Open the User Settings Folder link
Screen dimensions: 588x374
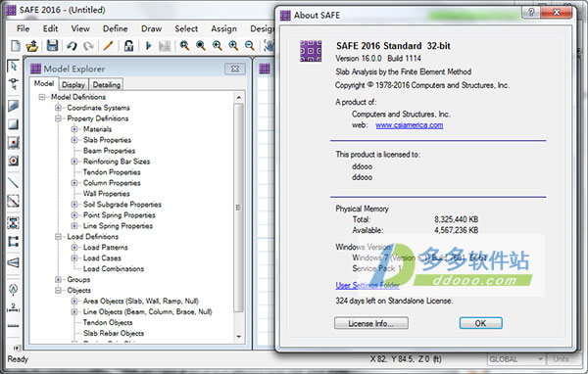point(367,286)
